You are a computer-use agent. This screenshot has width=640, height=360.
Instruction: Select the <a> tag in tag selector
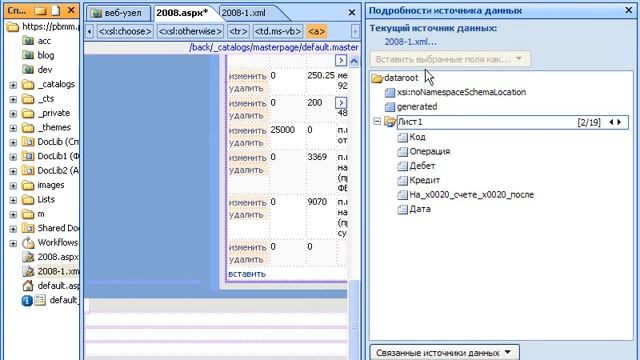tap(316, 31)
